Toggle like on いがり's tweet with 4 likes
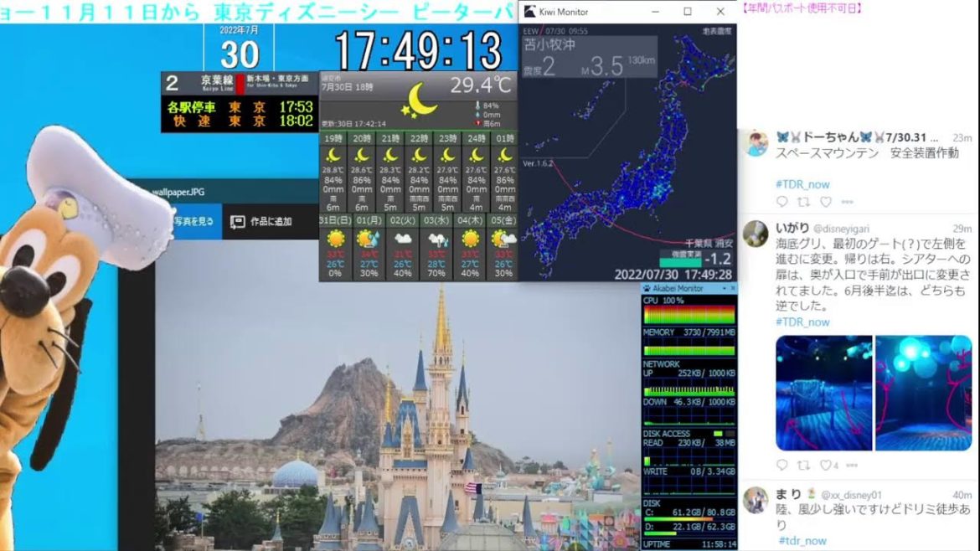The height and width of the screenshot is (551, 980). click(x=827, y=466)
